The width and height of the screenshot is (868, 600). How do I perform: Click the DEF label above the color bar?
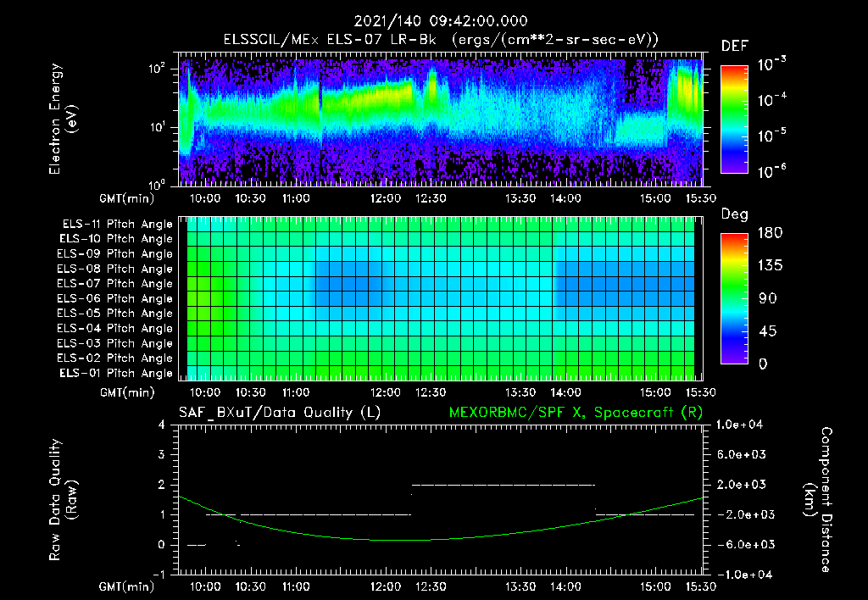(734, 47)
